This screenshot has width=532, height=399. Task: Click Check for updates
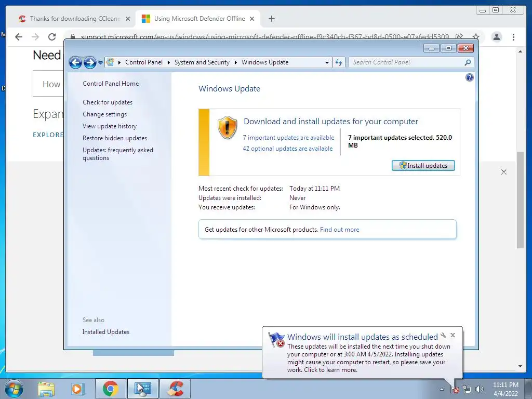pos(108,102)
